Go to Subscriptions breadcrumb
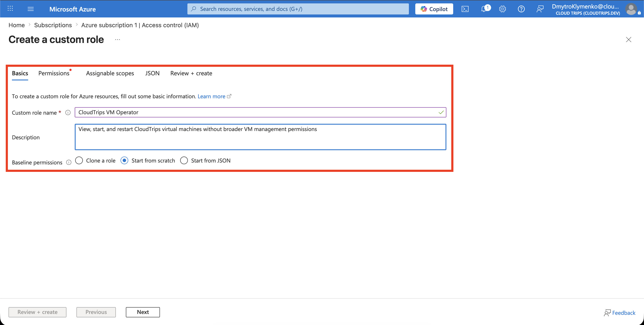The height and width of the screenshot is (325, 644). point(53,25)
